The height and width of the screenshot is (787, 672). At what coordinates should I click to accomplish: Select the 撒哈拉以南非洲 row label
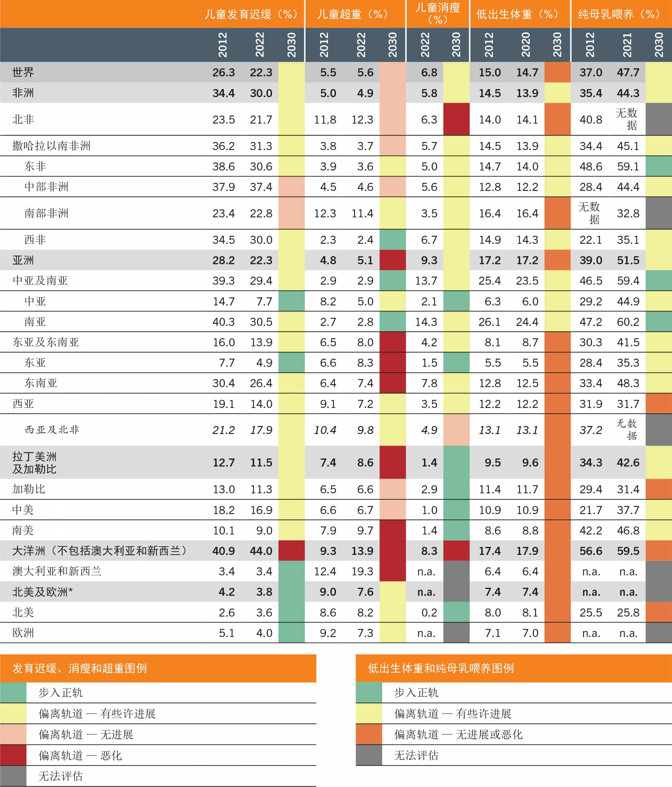[51, 146]
